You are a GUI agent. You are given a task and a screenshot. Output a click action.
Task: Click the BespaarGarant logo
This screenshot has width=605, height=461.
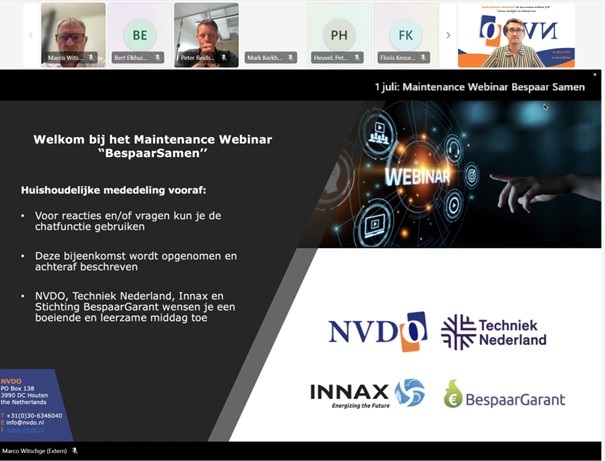[504, 394]
